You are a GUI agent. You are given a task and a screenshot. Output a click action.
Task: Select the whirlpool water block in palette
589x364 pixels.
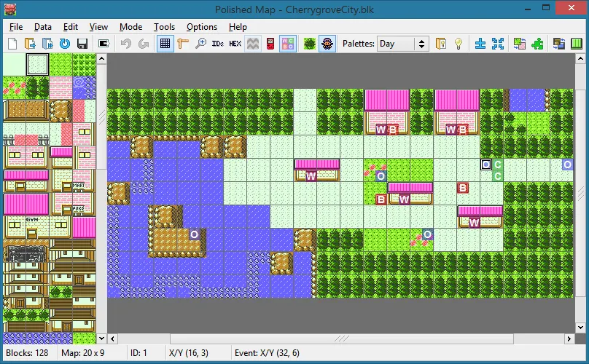[x=84, y=88]
